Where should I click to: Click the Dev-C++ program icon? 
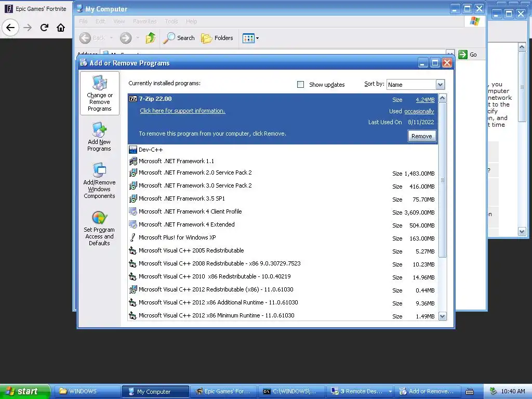point(133,150)
